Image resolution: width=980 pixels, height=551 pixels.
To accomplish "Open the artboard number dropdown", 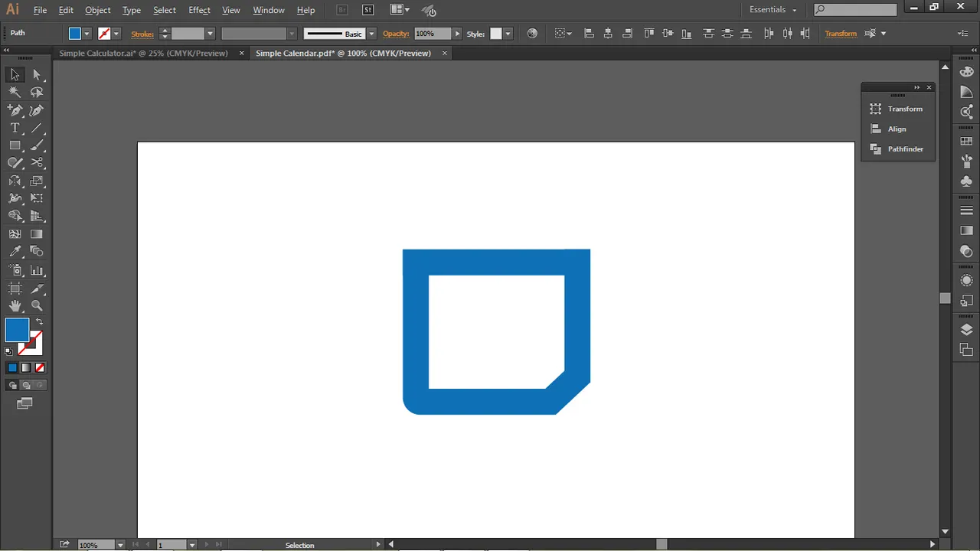I will pos(191,545).
